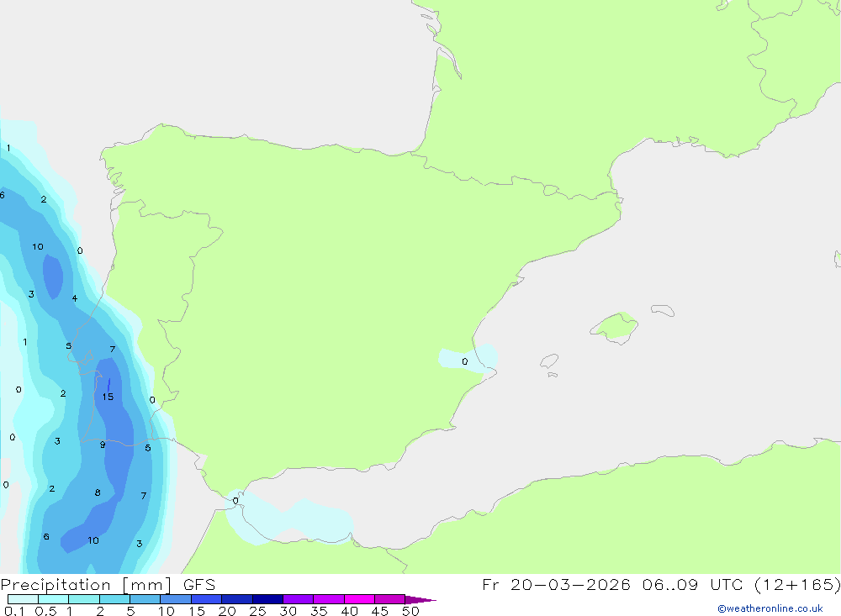Pick the 2–5 mm legend color swatch
Image resolution: width=841 pixels, height=616 pixels.
coord(114,599)
